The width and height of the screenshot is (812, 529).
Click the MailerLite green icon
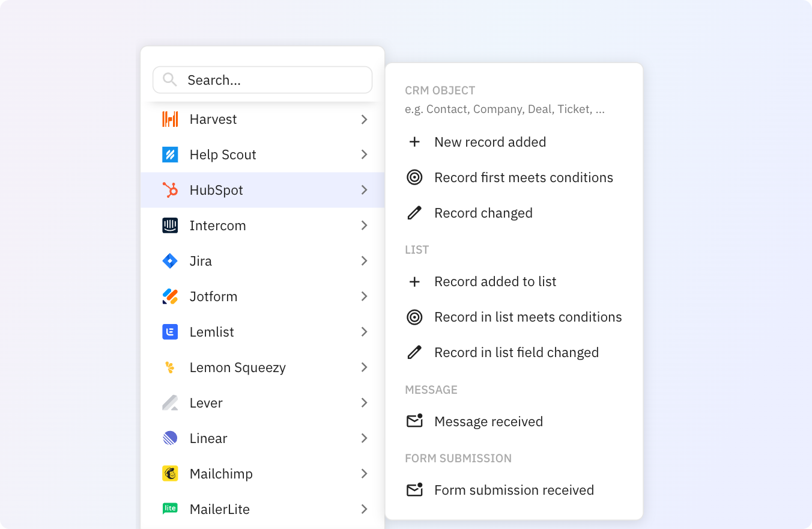[170, 509]
